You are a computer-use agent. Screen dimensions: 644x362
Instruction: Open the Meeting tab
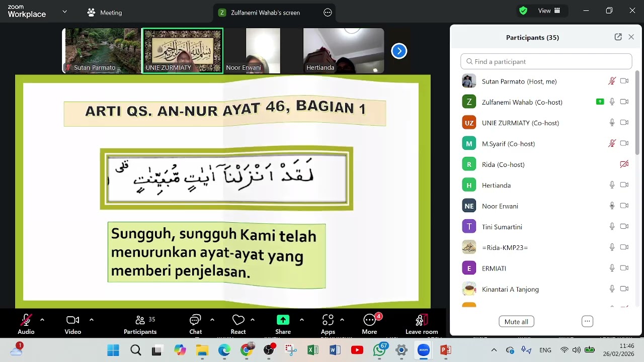(x=105, y=13)
